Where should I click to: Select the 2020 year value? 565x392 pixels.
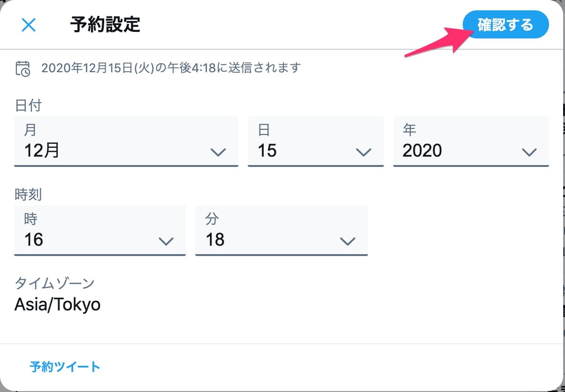[422, 151]
